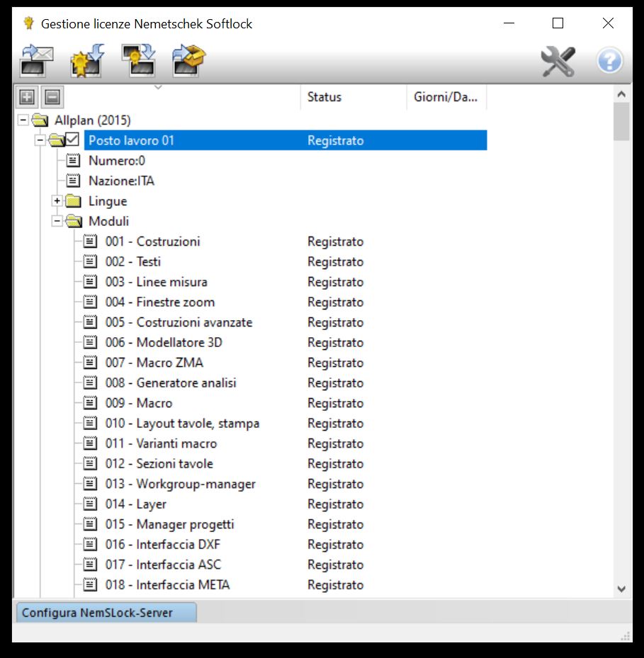Click the document icon of 001 - Costruzioni
The height and width of the screenshot is (658, 644).
coord(90,242)
